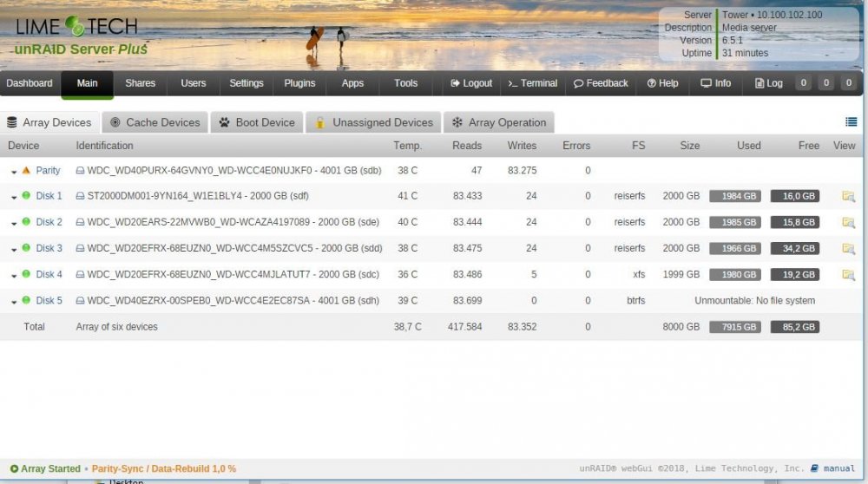Click the last notification counter badge
This screenshot has height=484, width=868.
point(849,83)
